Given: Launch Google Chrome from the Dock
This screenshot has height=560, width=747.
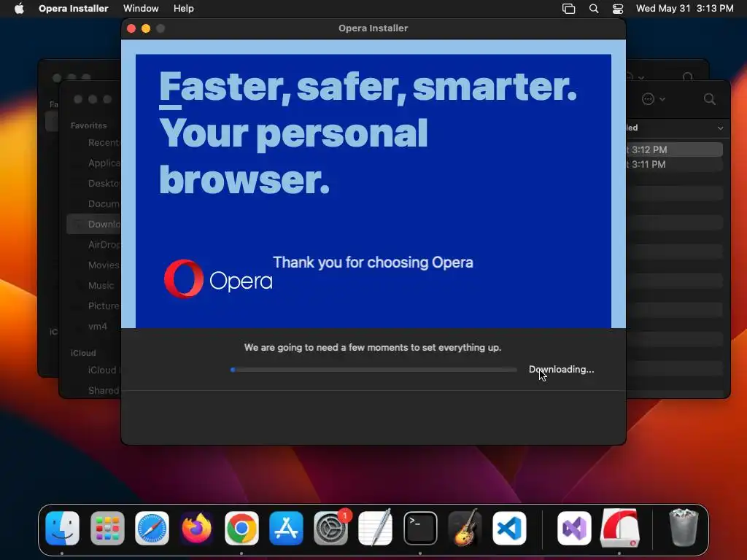Looking at the screenshot, I should coord(241,528).
